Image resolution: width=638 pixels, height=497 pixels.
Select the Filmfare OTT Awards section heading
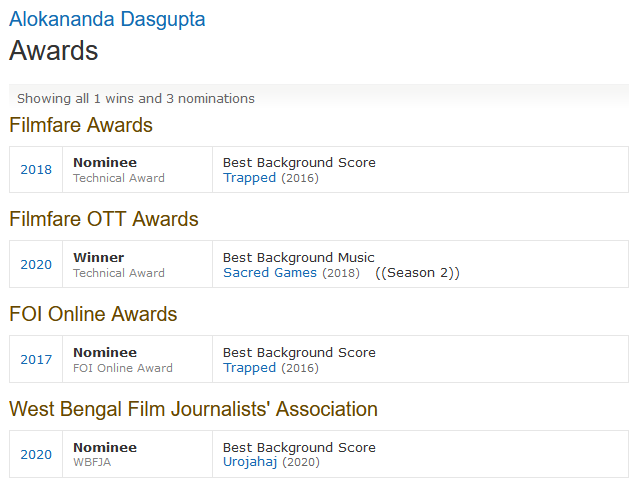tap(104, 219)
